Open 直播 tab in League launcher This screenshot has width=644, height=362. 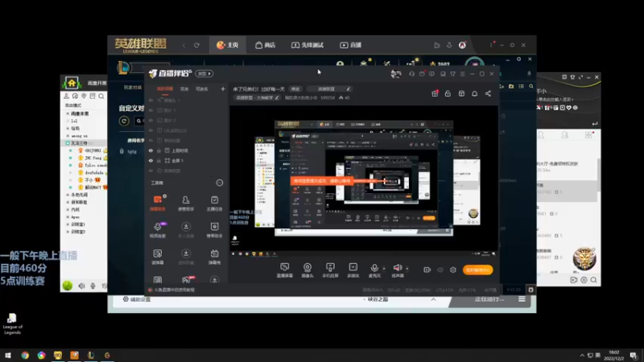pos(350,45)
